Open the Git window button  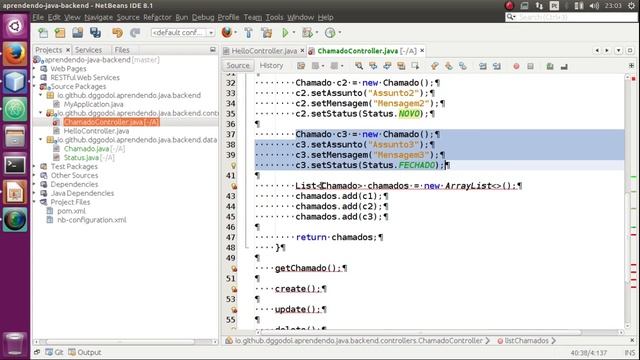coord(55,352)
